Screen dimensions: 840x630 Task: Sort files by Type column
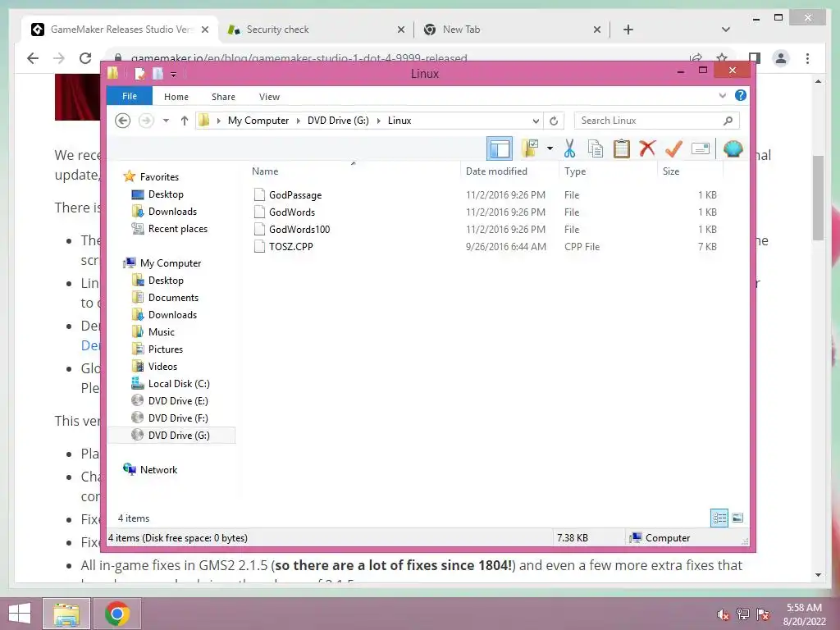(x=575, y=171)
